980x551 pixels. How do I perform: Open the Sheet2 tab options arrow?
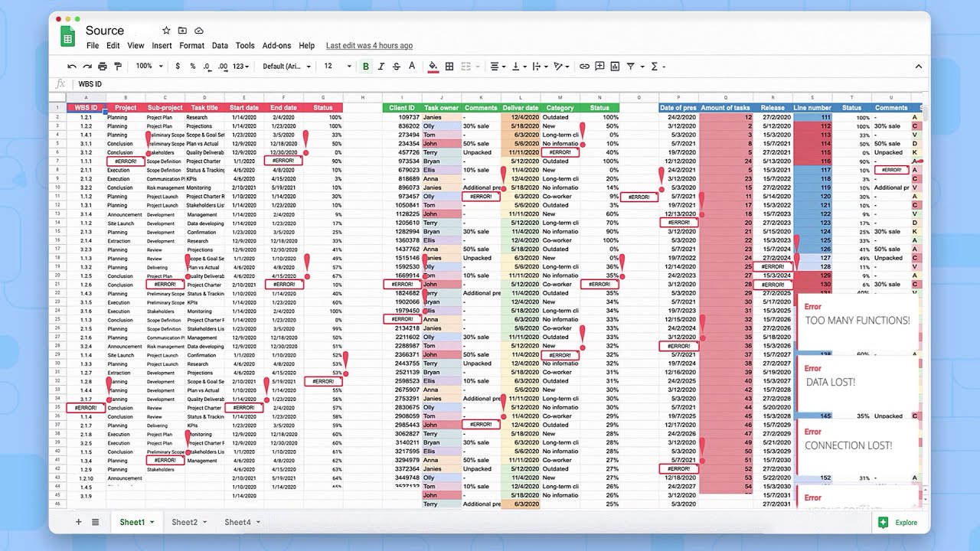pos(205,523)
